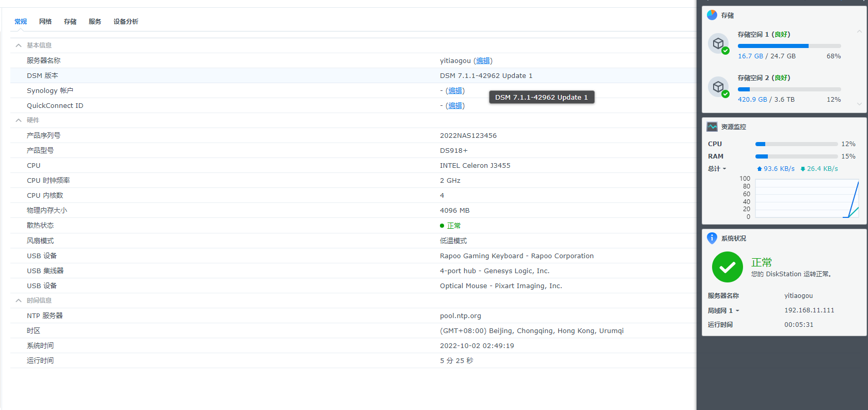Click the yitiaogou name in system widget
868x410 pixels.
pyautogui.click(x=798, y=296)
